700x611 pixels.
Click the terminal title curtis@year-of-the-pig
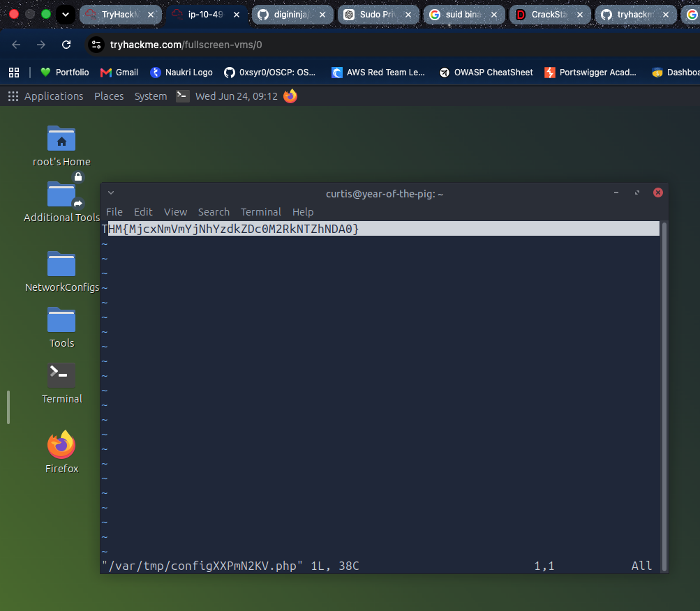pyautogui.click(x=385, y=194)
